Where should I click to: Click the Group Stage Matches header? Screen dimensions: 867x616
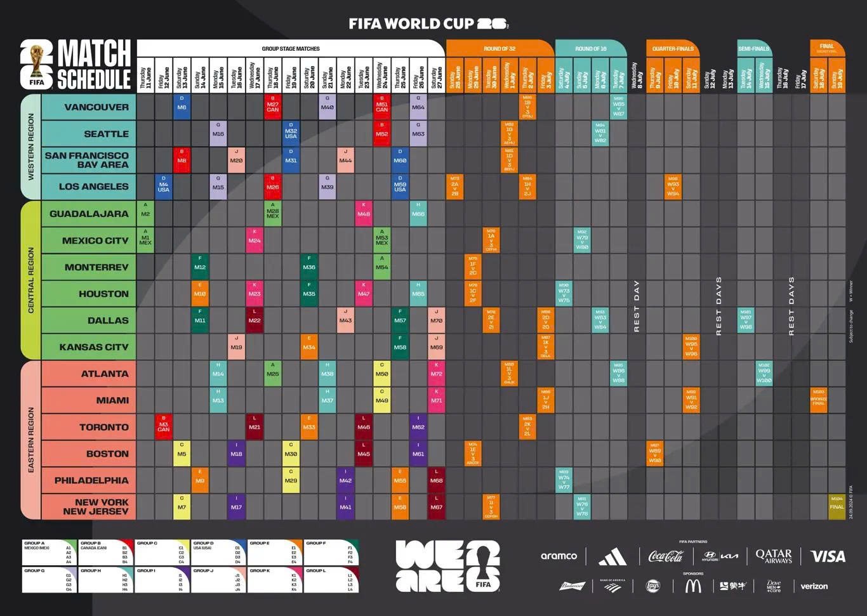click(x=291, y=48)
